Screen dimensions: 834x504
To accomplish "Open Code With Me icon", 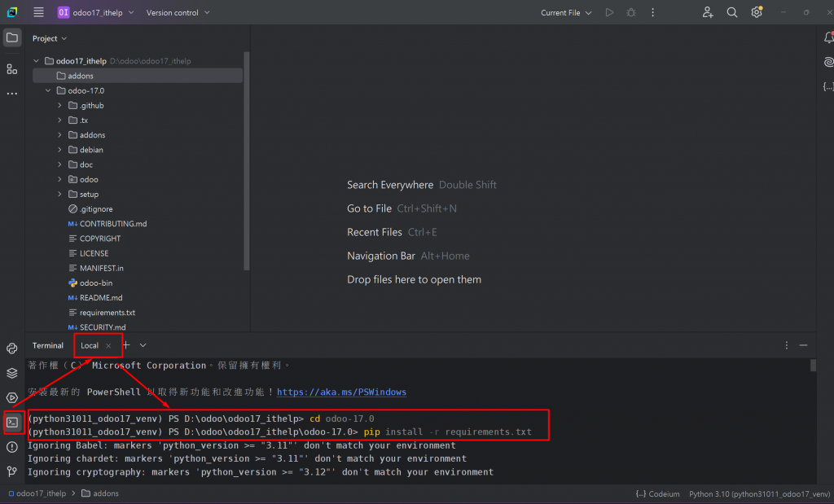I will click(708, 12).
